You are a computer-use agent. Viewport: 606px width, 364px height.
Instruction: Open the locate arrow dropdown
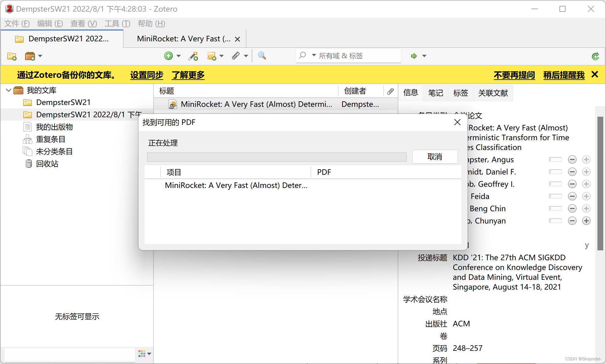[x=424, y=56]
